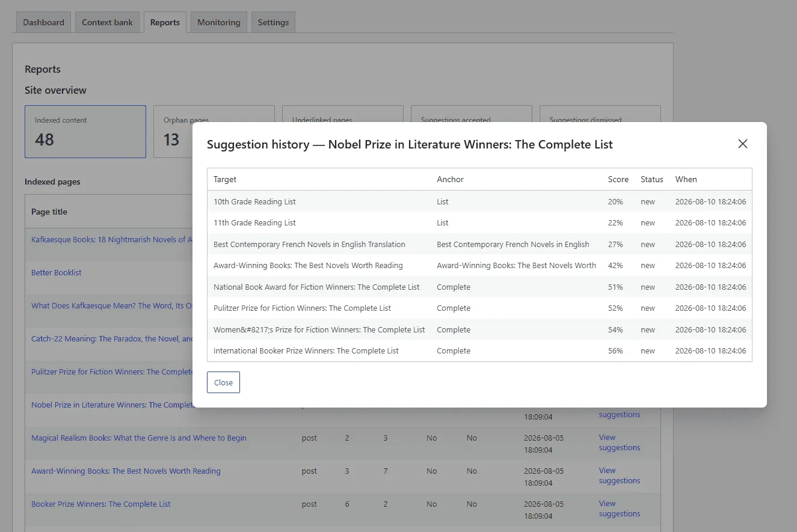Open What Does Kafkaesque Mean link
Screen dimensions: 797x532
pyautogui.click(x=112, y=305)
